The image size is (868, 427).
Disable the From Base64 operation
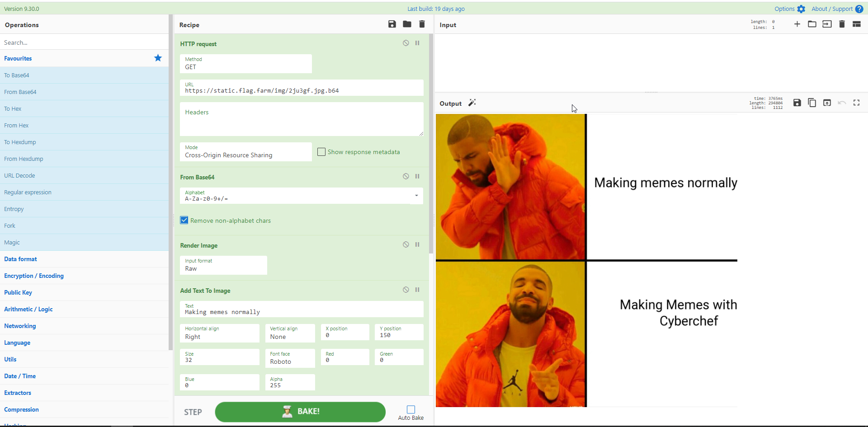pyautogui.click(x=406, y=176)
